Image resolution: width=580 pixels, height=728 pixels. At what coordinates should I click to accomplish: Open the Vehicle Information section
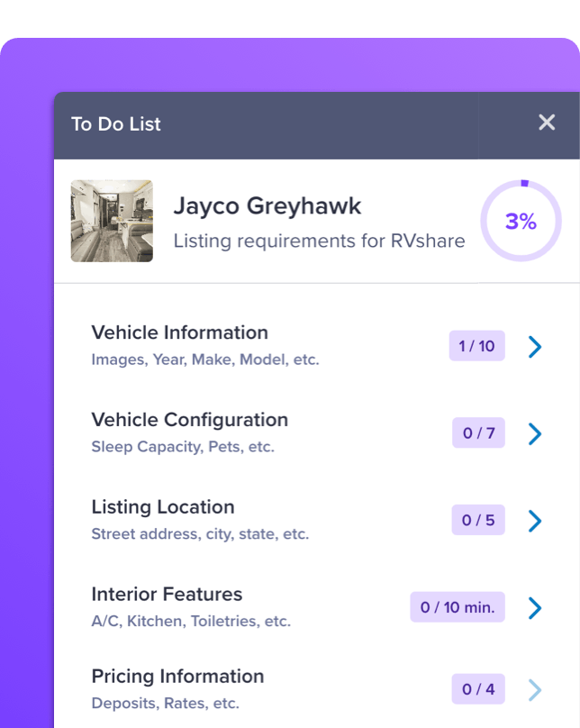click(179, 333)
